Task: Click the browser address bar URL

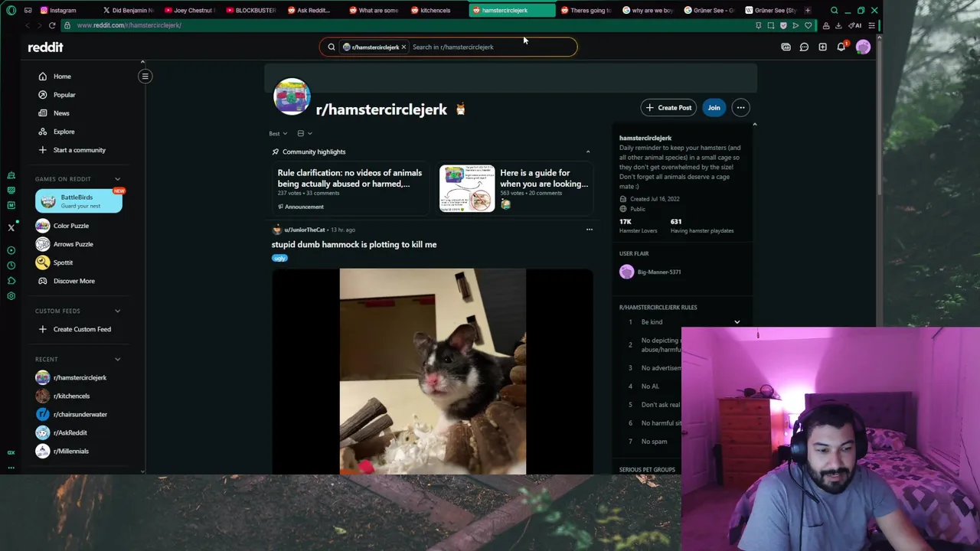Action: click(x=129, y=25)
